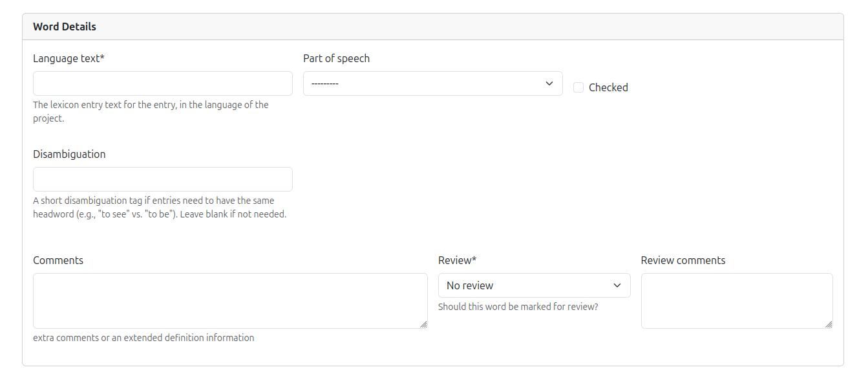Click the "Disambiguation" field label

(69, 154)
